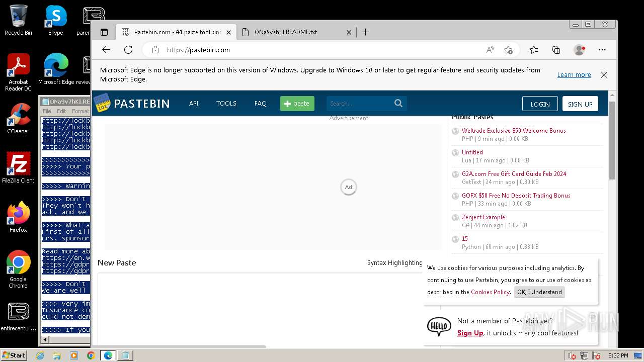Viewport: 644px width, 362px height.
Task: Open TOOLS menu on Pastebin
Action: (x=226, y=104)
